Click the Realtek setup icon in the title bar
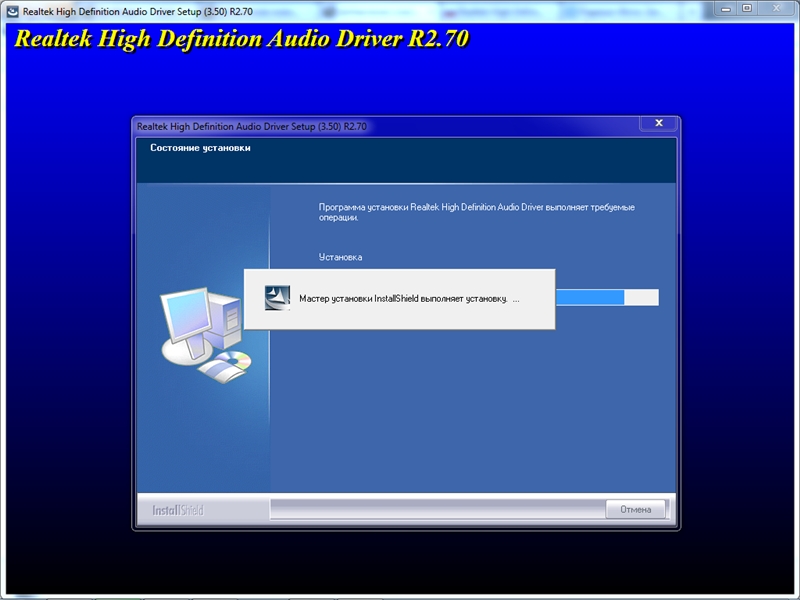 11,9
